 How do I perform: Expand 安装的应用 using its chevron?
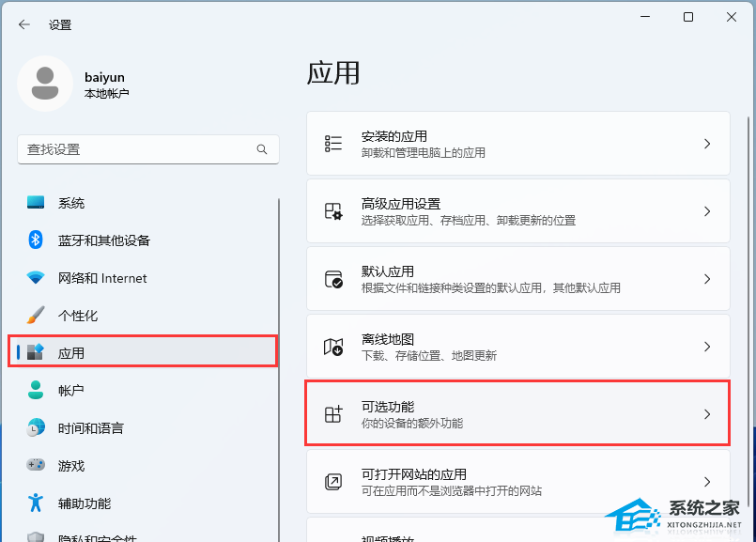707,144
